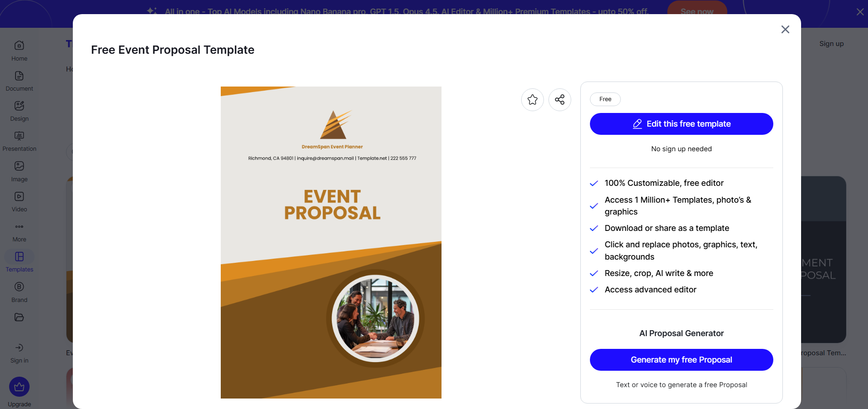Favorite template with the star icon
This screenshot has height=409, width=868.
click(533, 100)
